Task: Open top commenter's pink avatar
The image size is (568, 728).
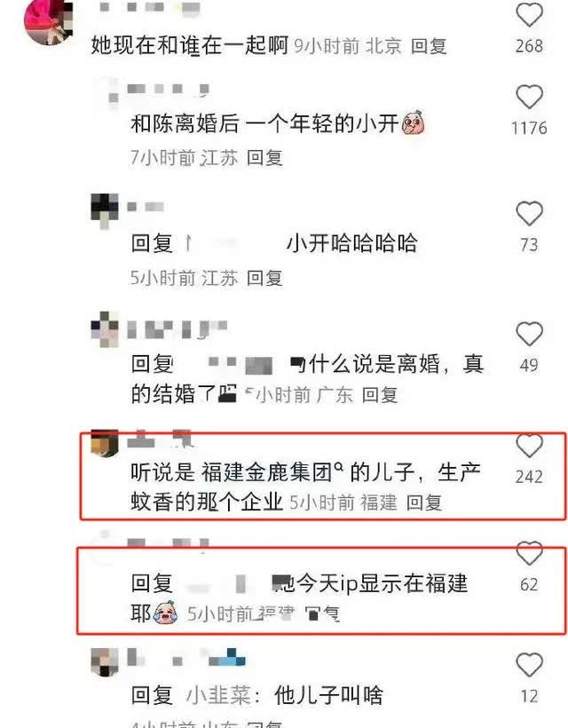Action: pos(49,21)
